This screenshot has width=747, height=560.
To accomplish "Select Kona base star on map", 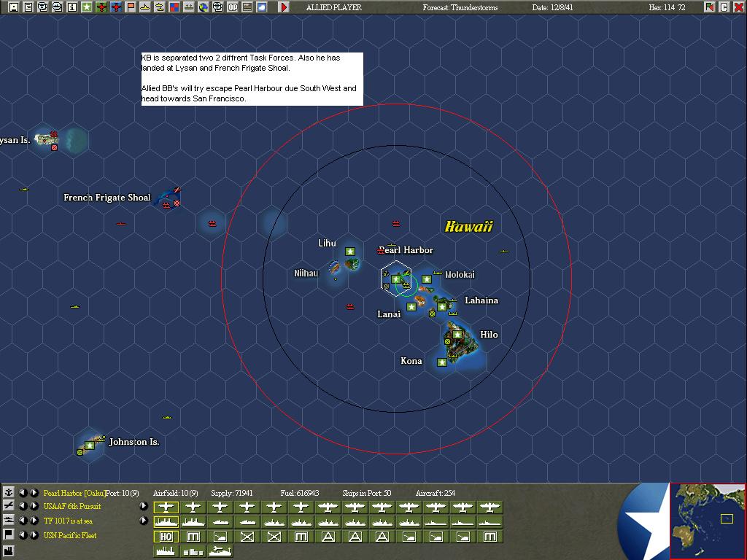I will tap(441, 362).
